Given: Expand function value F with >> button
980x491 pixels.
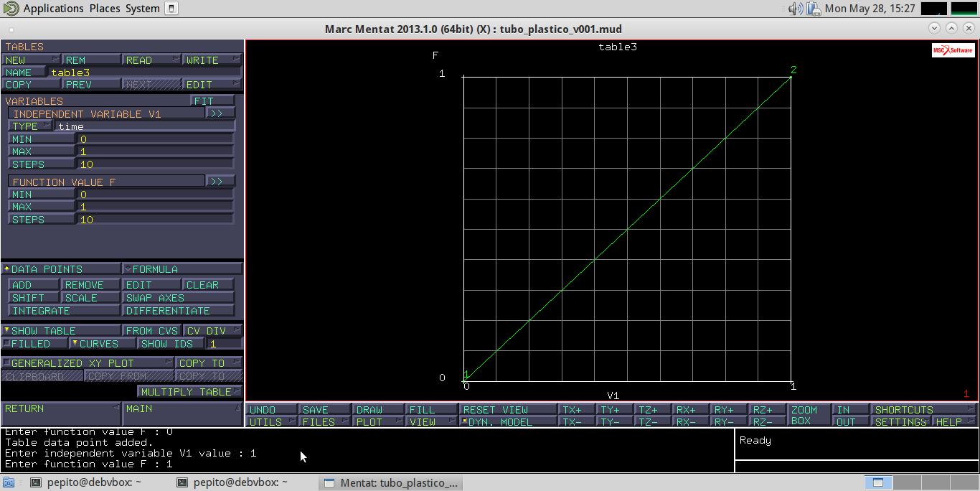Looking at the screenshot, I should (220, 182).
